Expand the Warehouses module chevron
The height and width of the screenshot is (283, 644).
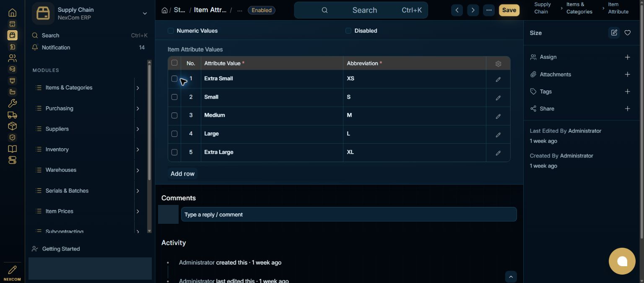point(138,170)
